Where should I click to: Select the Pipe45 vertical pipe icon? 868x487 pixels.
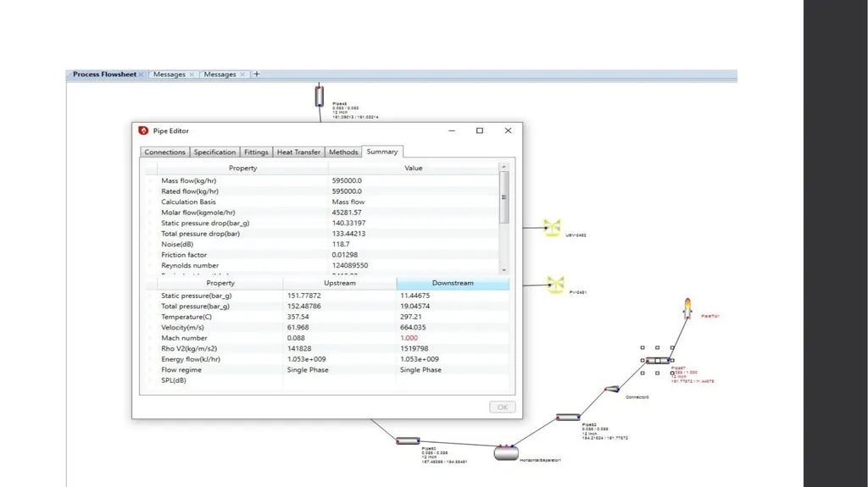tap(320, 95)
